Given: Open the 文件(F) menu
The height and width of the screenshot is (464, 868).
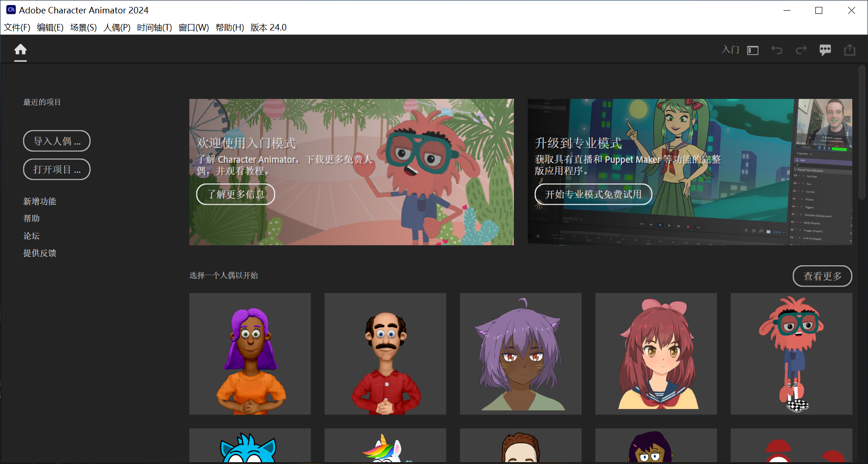Looking at the screenshot, I should point(17,27).
